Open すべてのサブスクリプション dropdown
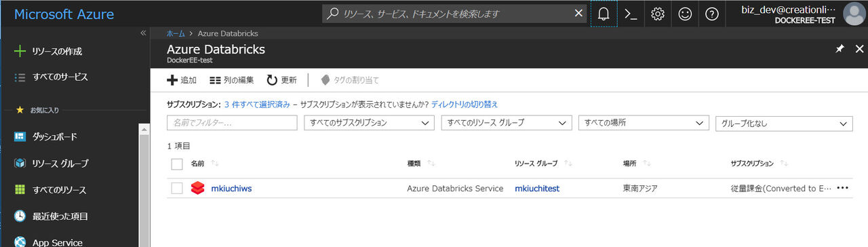 click(x=370, y=123)
